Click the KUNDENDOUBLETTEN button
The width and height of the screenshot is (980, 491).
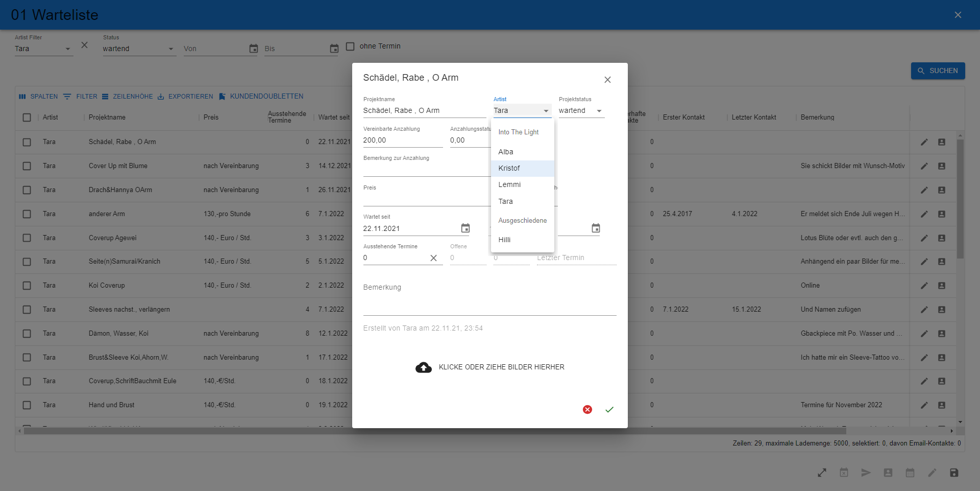click(261, 97)
